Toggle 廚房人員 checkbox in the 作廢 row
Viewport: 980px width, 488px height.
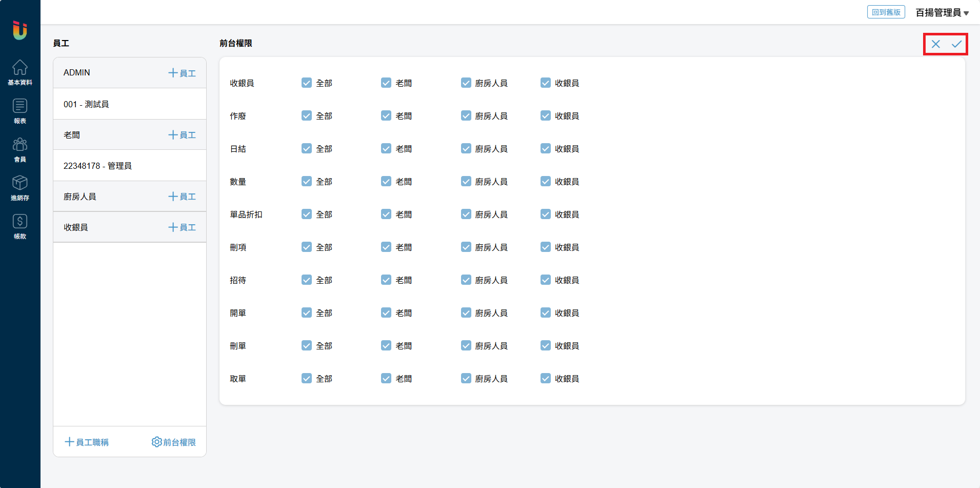(x=466, y=116)
